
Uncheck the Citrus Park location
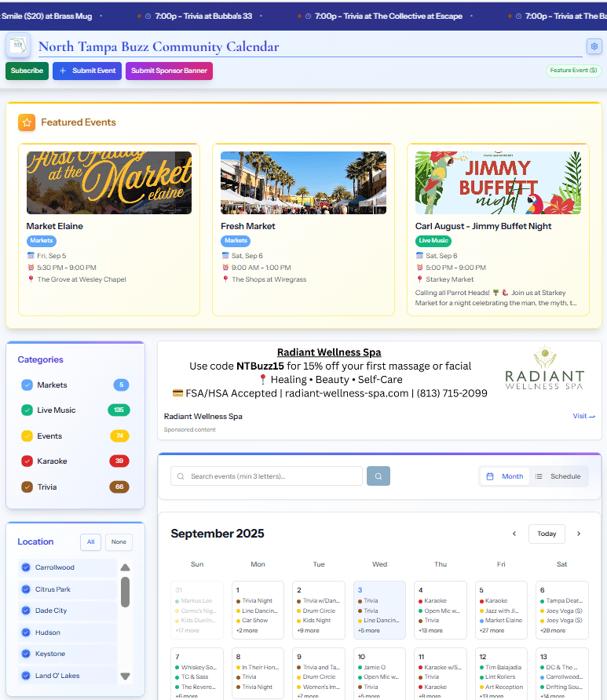(x=26, y=589)
